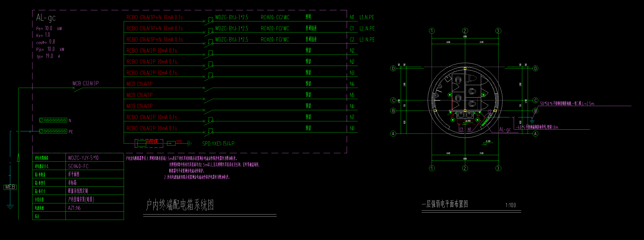
Task: Click the 'MCB C16A/1P' label on circuit N4
Action: 140,84
